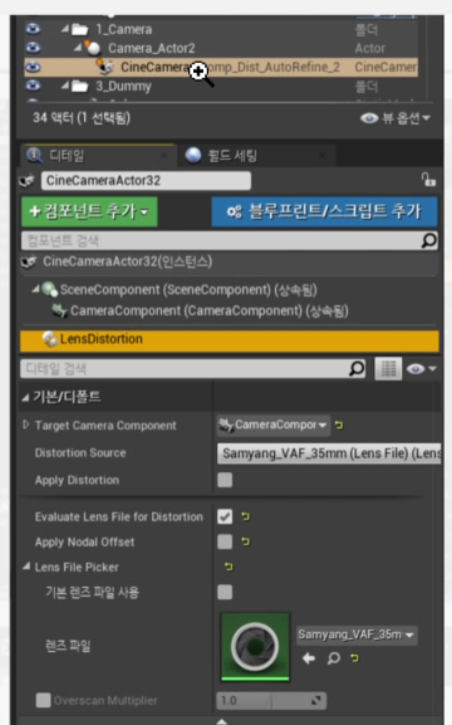Select the LensDistortion component row

[229, 340]
